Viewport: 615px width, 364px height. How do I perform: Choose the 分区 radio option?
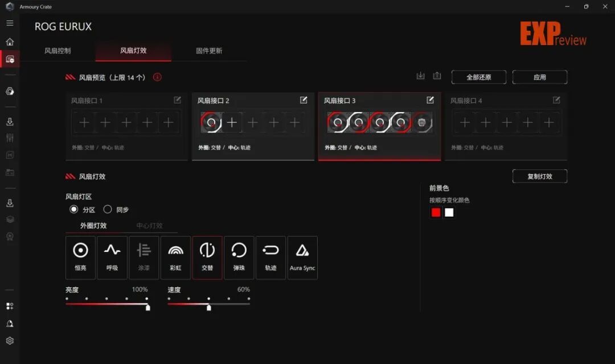click(73, 209)
